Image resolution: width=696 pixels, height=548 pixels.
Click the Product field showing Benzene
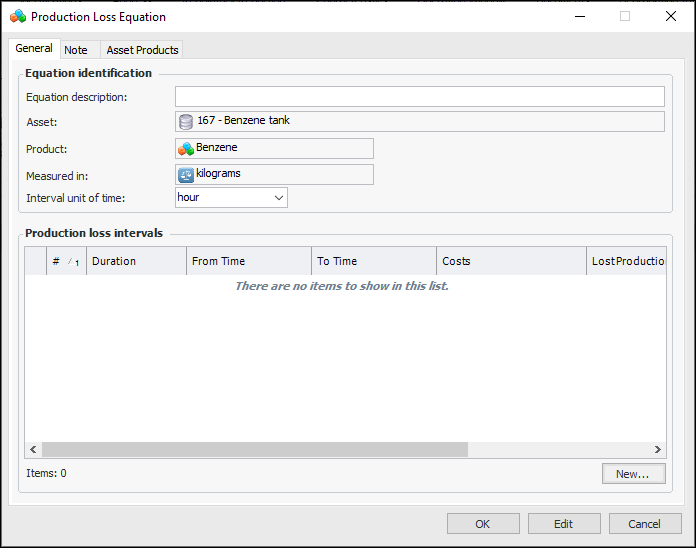(274, 149)
